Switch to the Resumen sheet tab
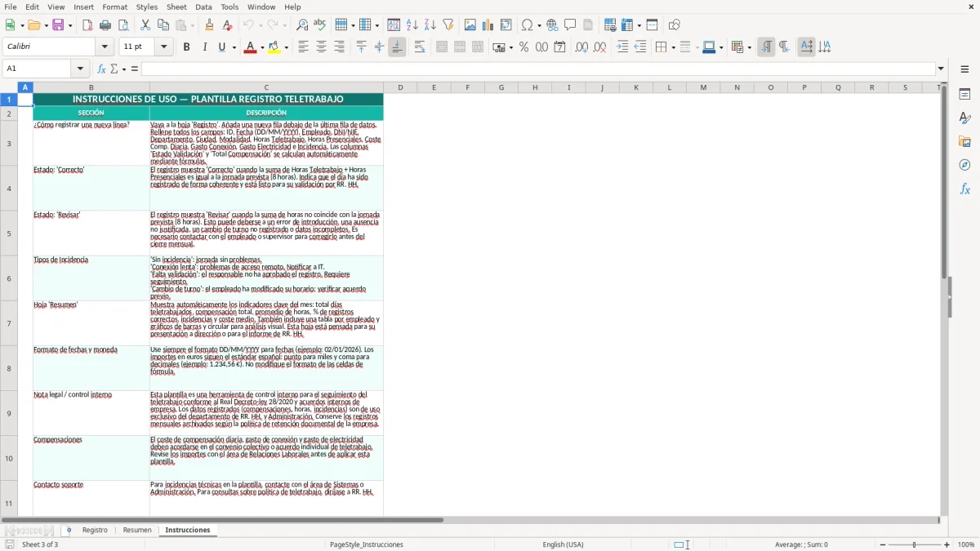The image size is (980, 551). click(x=137, y=530)
